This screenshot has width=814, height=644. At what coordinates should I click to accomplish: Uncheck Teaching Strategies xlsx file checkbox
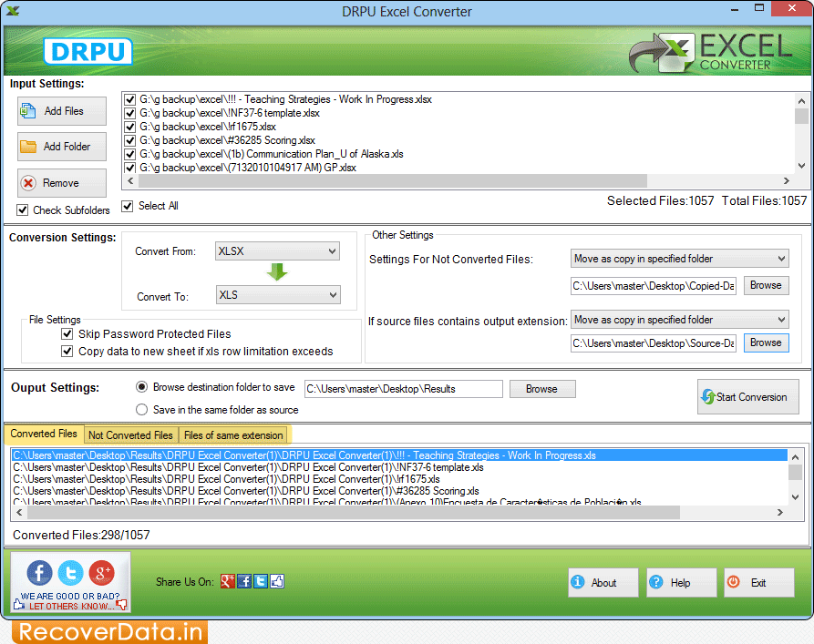[129, 99]
